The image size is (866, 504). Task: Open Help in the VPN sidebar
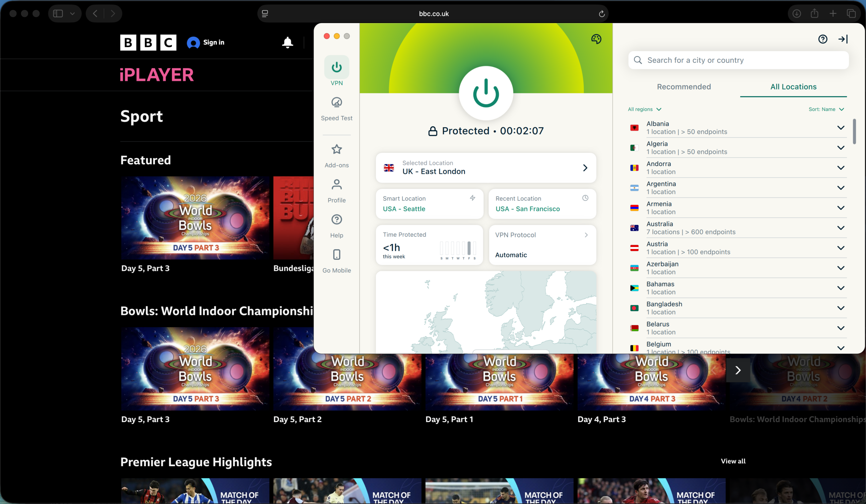[x=337, y=226]
